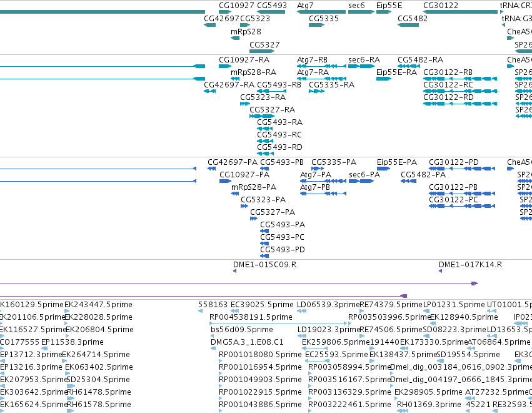Image resolution: width=532 pixels, height=414 pixels.
Task: Click the mRpS28 gene feature
Action: (x=235, y=38)
